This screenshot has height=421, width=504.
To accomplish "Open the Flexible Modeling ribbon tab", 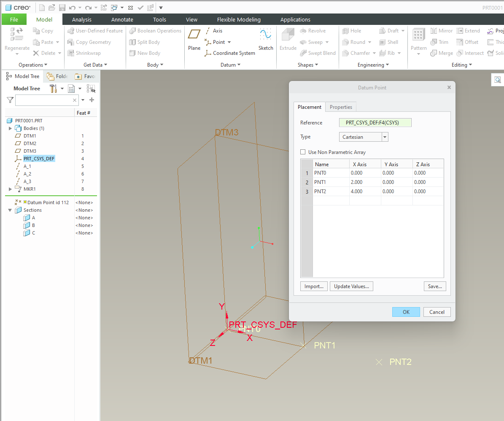I will 239,19.
